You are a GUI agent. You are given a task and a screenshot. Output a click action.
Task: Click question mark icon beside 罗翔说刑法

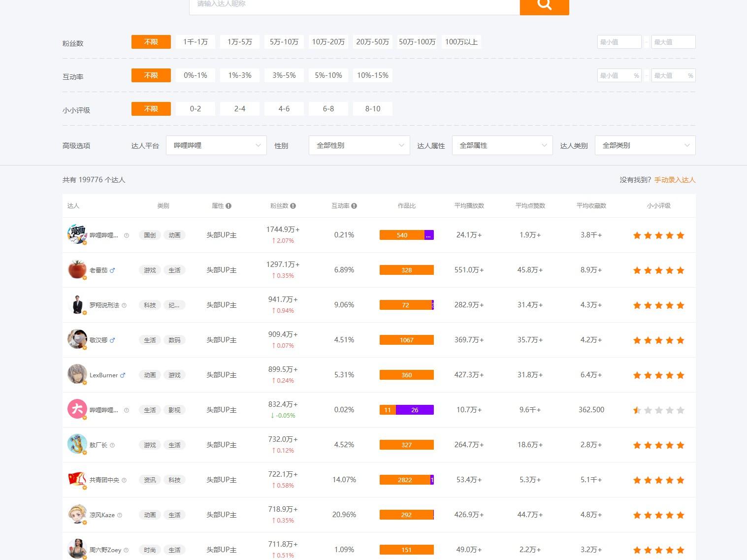(x=124, y=305)
